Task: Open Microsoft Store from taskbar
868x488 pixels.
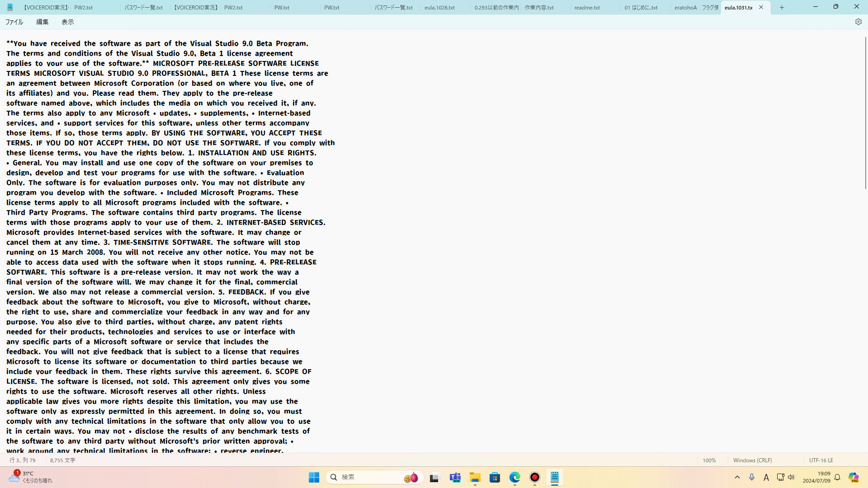Action: 495,477
